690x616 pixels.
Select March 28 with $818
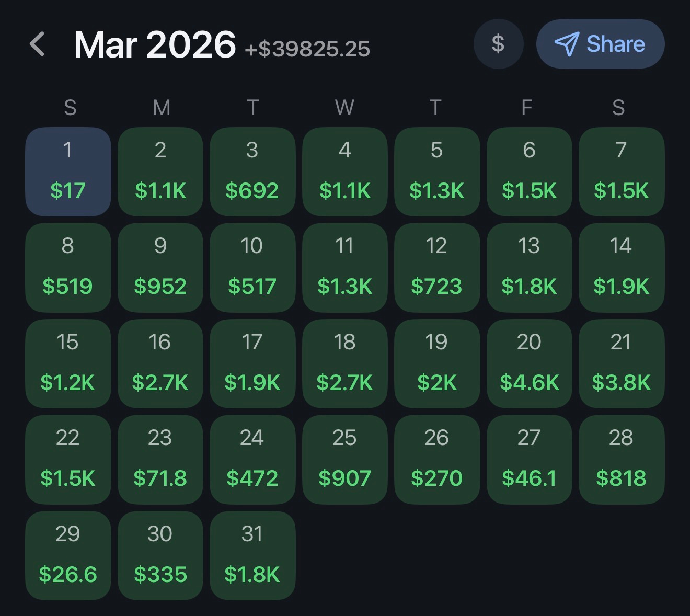pos(622,460)
